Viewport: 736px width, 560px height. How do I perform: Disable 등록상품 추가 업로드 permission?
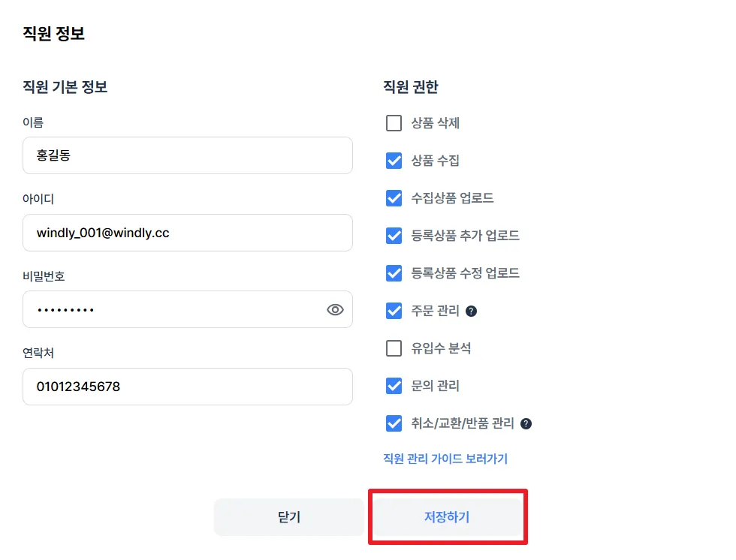coord(394,236)
